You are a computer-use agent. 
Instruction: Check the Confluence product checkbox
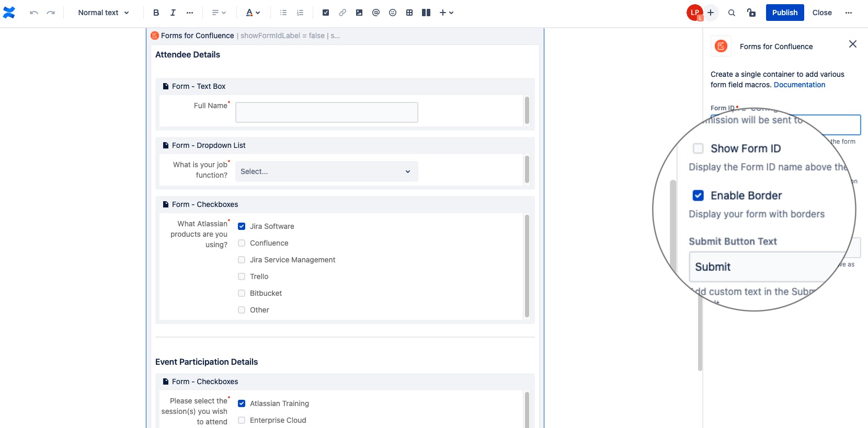[242, 243]
